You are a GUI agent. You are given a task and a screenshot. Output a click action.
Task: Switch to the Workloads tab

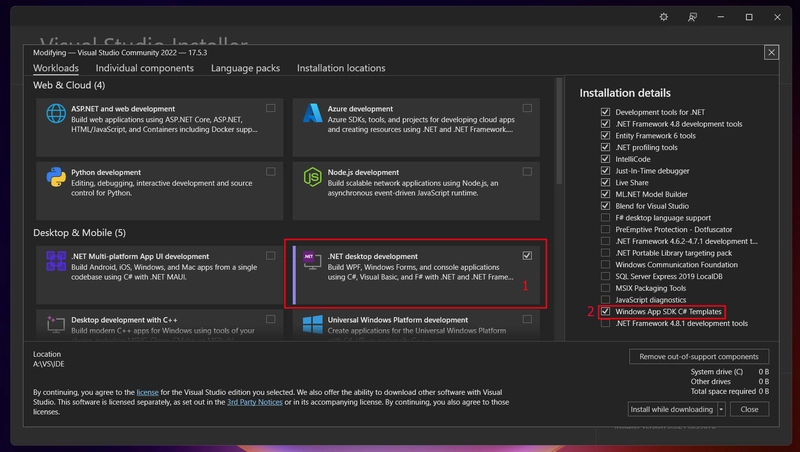56,68
